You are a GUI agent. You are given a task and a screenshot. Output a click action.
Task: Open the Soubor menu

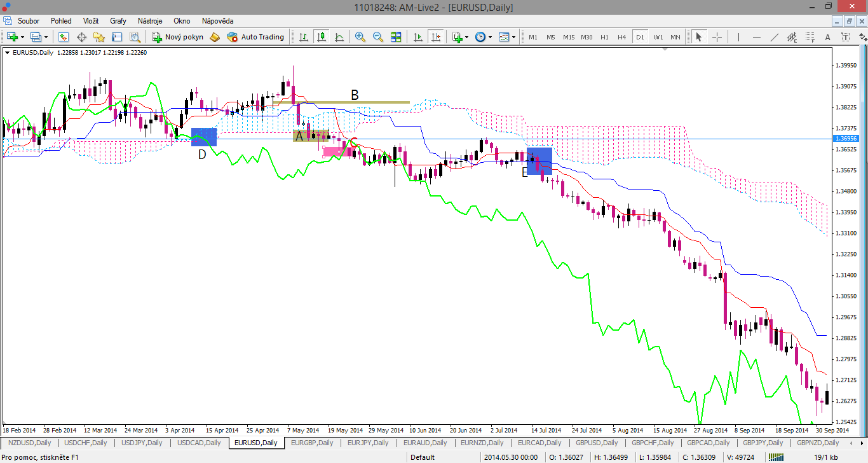(29, 21)
